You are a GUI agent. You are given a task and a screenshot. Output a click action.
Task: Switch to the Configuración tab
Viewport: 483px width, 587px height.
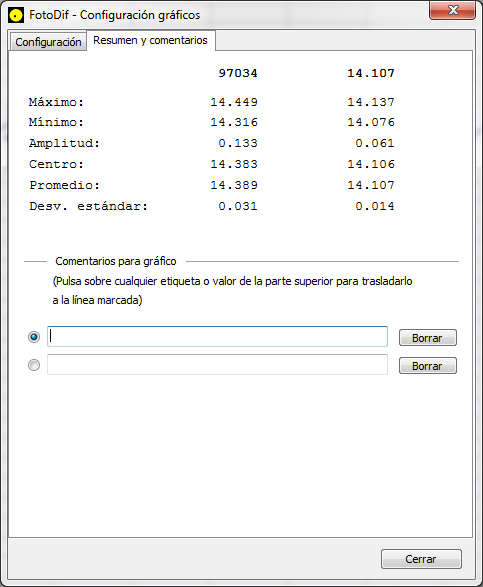[48, 42]
